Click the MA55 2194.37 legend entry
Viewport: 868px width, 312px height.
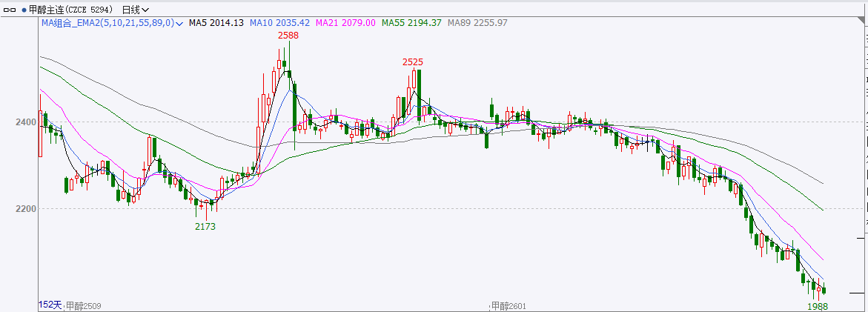click(x=411, y=23)
